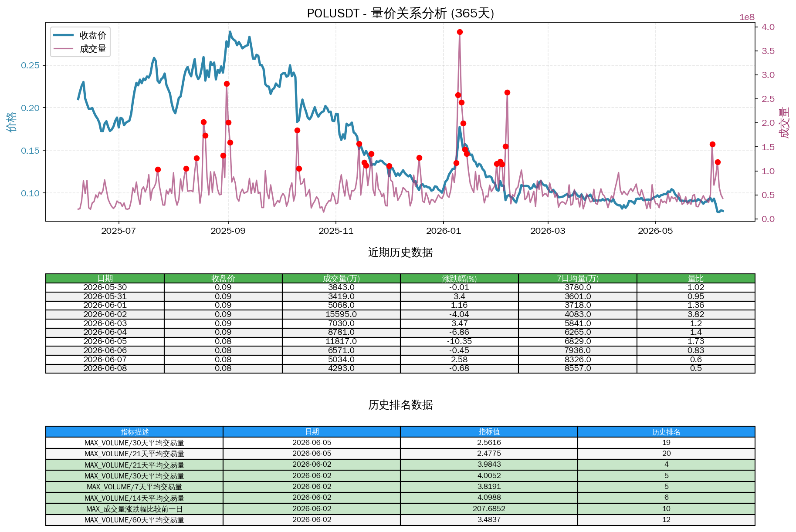Click the historical rank cell 19
Screen dimensions: 796x532
pyautogui.click(x=666, y=443)
